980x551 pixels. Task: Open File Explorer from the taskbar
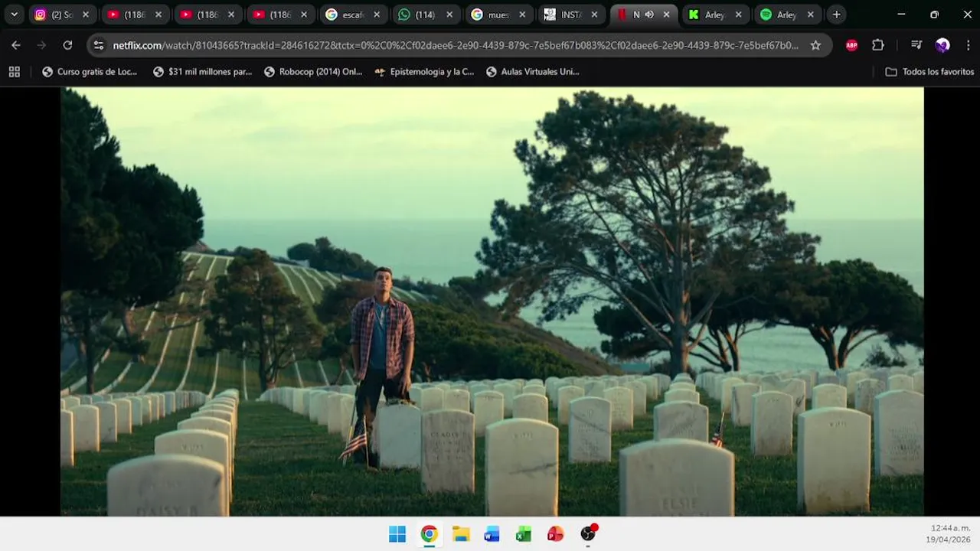(x=461, y=534)
